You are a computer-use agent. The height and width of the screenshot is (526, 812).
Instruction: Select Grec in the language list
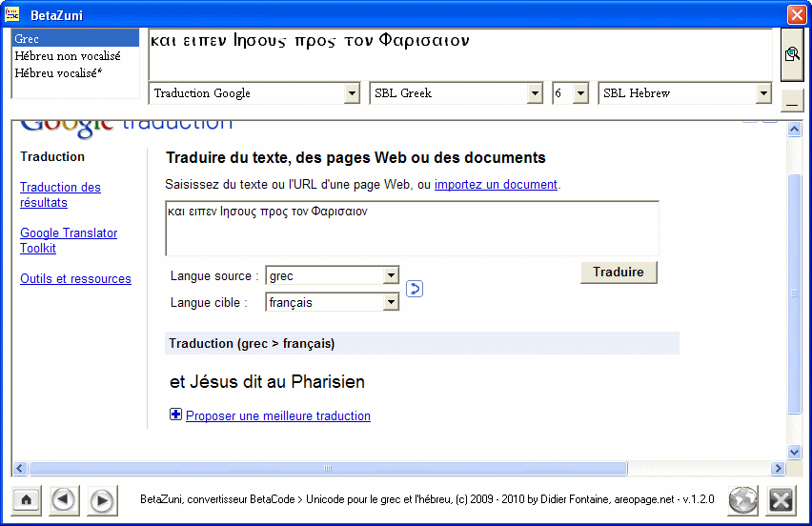coord(75,38)
